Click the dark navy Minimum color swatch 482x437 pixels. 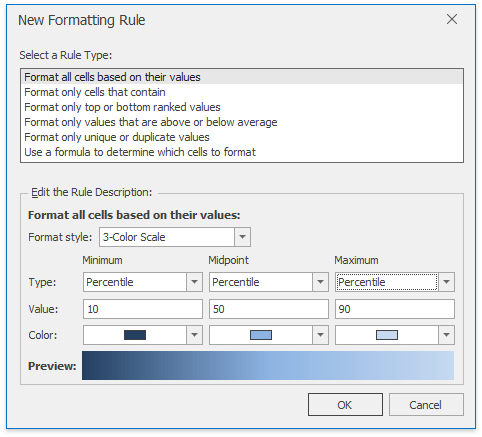(135, 335)
